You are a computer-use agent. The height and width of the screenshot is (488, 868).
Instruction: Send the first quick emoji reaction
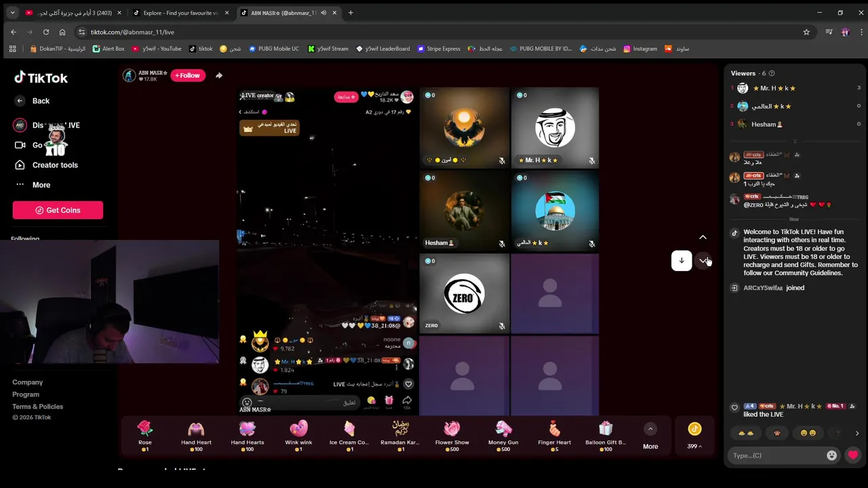pos(745,433)
